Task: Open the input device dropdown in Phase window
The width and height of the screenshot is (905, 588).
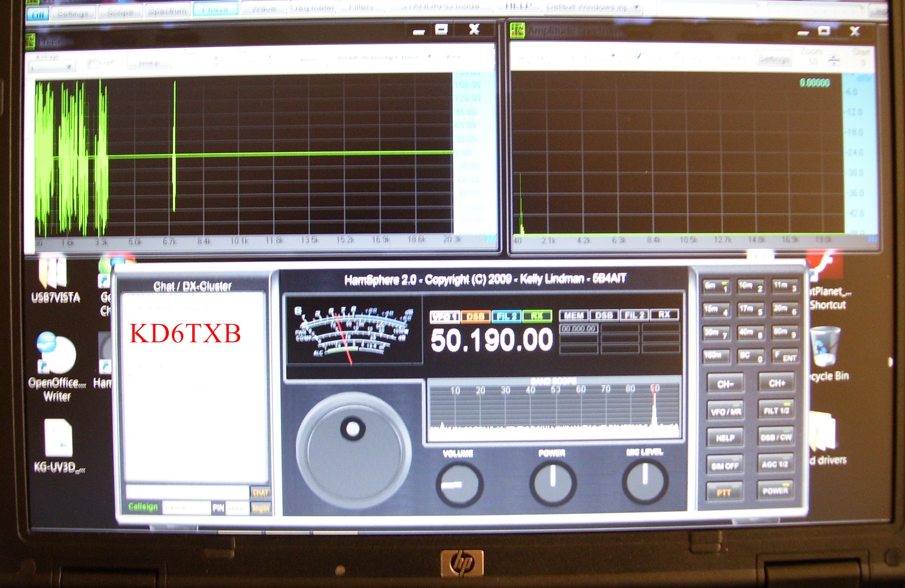Action: click(385, 57)
